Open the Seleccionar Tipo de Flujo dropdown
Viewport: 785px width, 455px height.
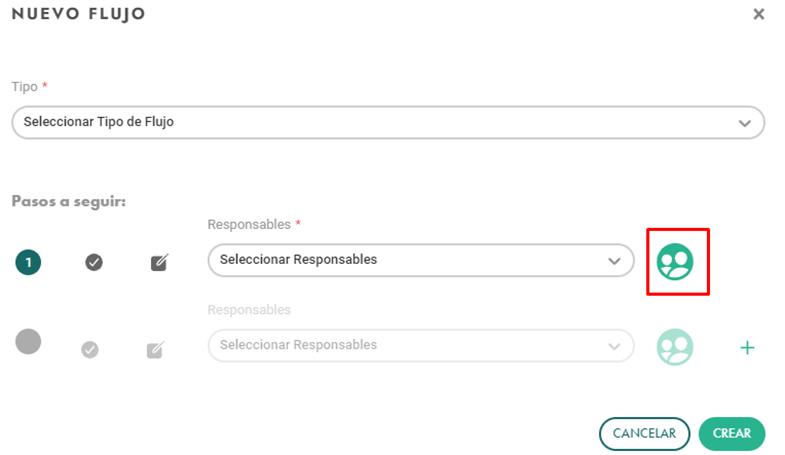388,122
